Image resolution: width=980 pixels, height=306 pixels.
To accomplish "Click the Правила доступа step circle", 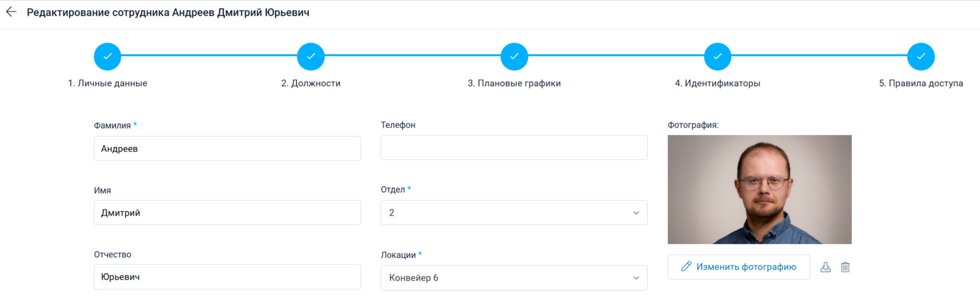I will (x=921, y=56).
